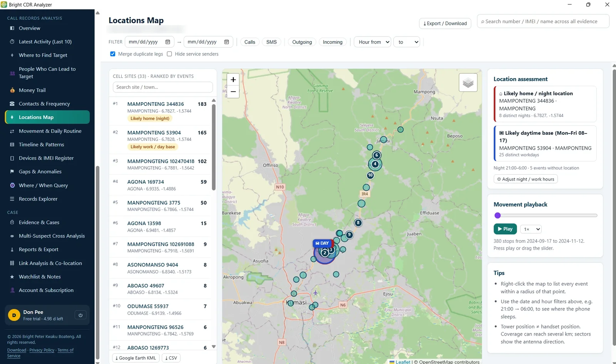Export cell sites as CSV
Screen dimensions: 616x364
[x=171, y=358]
